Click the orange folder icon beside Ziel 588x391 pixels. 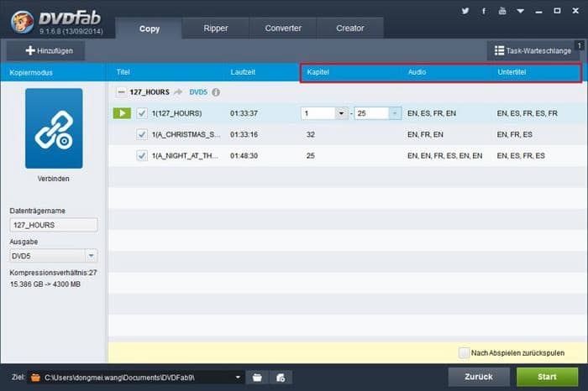[x=35, y=377]
